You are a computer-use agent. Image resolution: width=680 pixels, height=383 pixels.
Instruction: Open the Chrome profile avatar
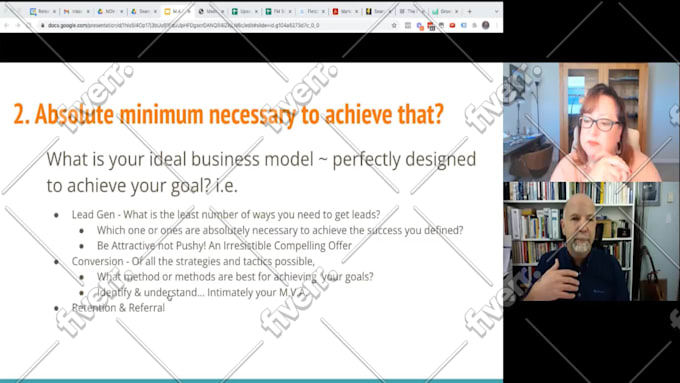click(486, 26)
